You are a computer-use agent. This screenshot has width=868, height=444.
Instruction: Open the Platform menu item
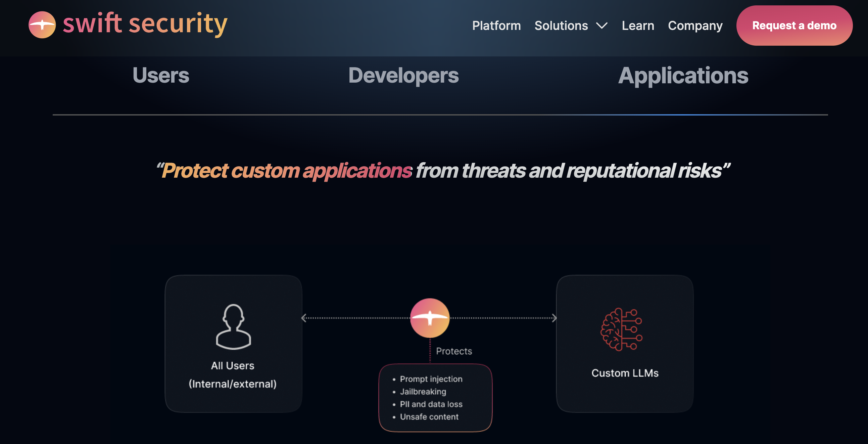(x=496, y=26)
